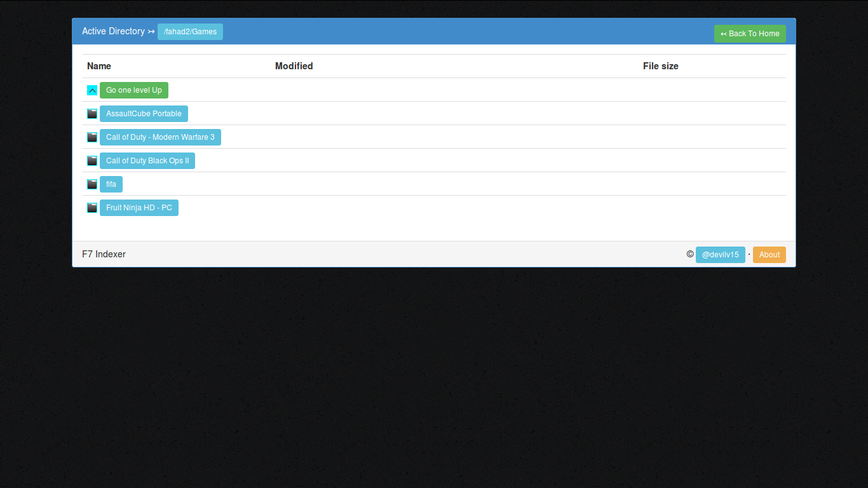Click the folder icon for Call of Duty Black Ops II
The height and width of the screenshot is (488, 868).
[92, 161]
